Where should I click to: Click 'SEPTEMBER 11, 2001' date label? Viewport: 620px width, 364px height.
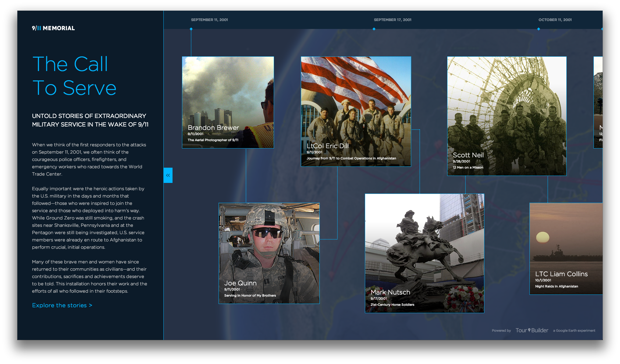pyautogui.click(x=209, y=20)
